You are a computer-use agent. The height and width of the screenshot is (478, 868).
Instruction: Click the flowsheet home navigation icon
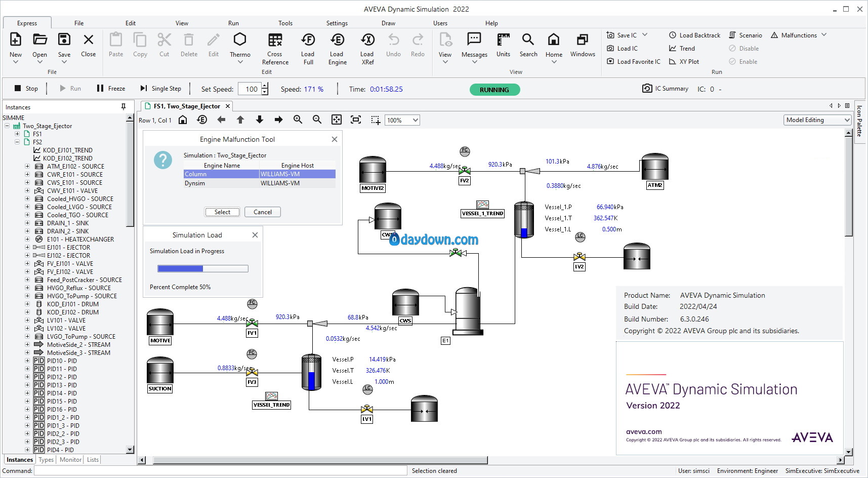tap(183, 119)
